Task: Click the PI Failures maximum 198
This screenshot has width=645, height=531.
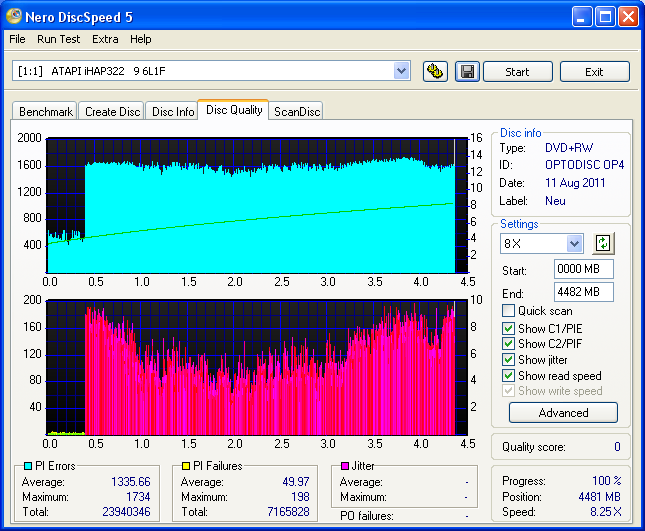Action: pyautogui.click(x=300, y=497)
